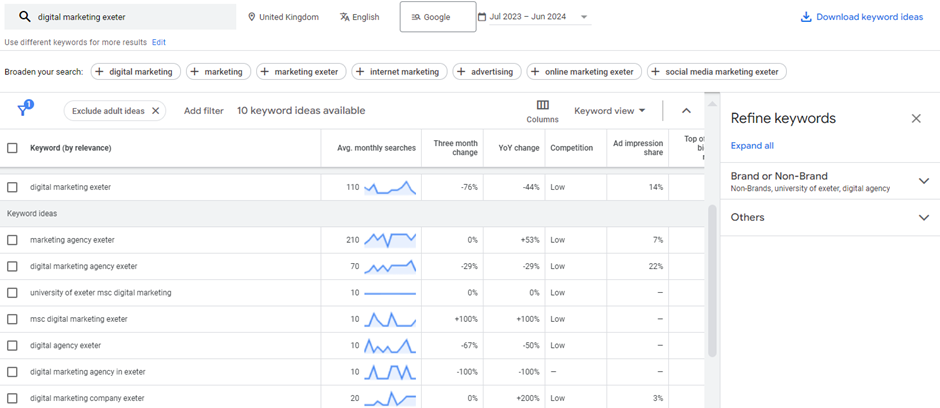Tick the checkbox for digital marketing agency exeter
The image size is (940, 408).
tap(12, 266)
